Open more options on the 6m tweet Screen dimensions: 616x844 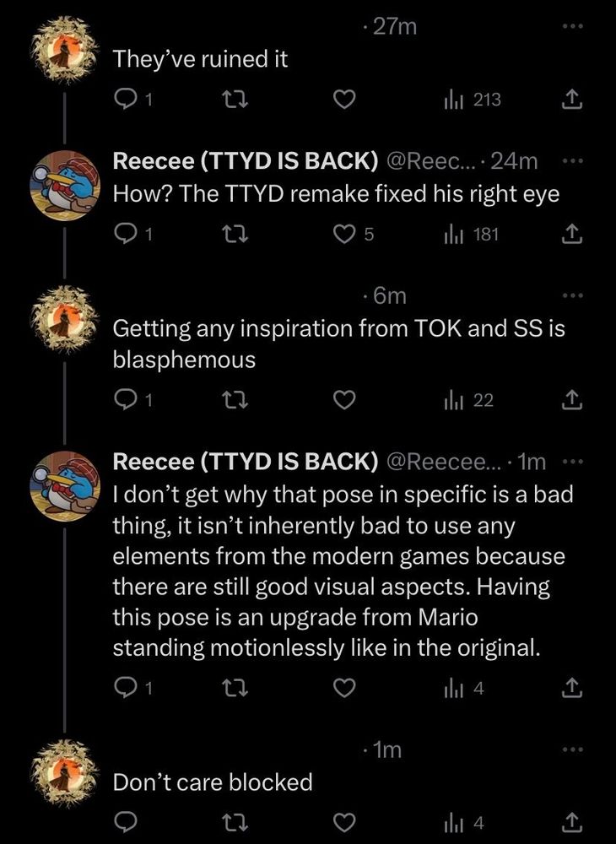572,295
